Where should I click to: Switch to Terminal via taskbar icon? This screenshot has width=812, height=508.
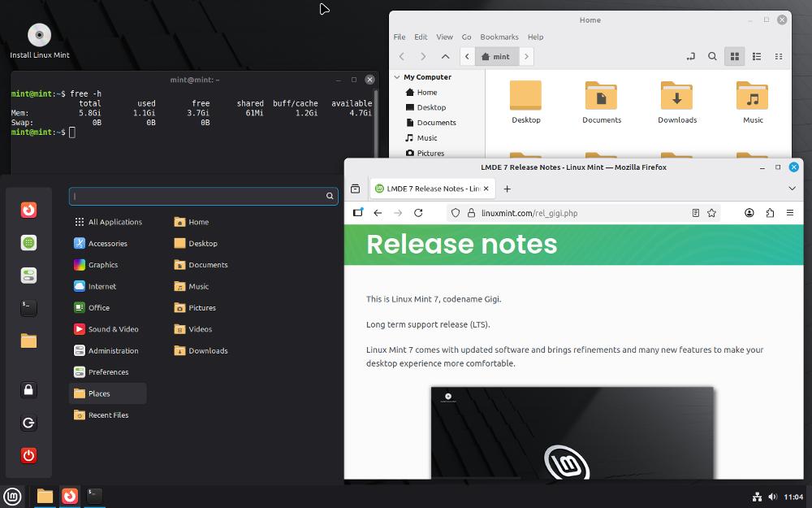pyautogui.click(x=94, y=497)
